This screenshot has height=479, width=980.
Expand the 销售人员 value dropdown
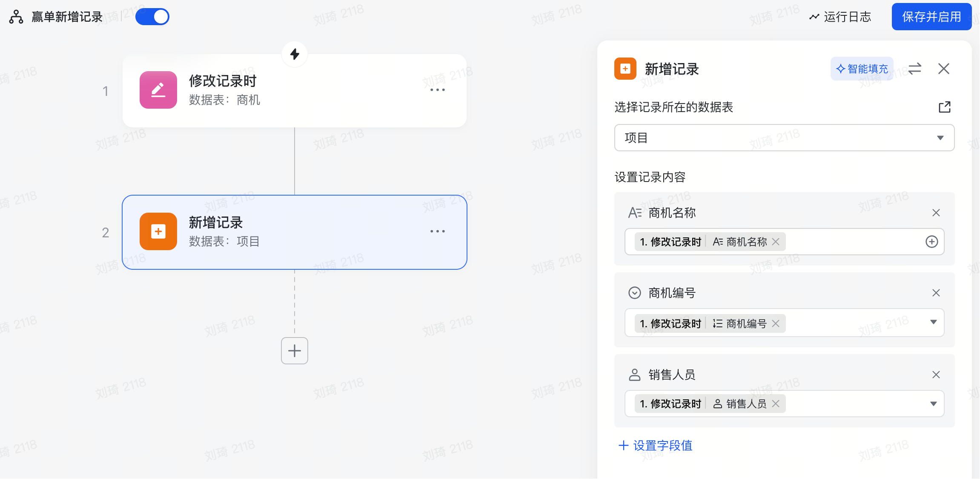(x=933, y=404)
